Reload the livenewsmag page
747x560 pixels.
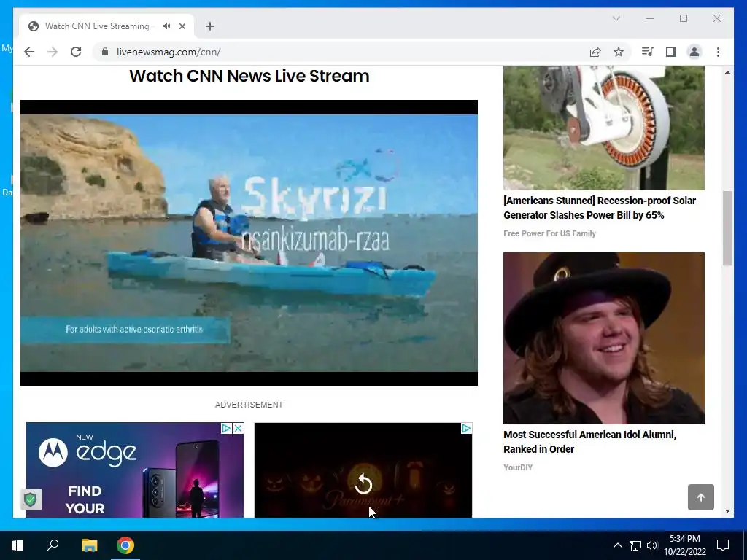[x=76, y=52]
